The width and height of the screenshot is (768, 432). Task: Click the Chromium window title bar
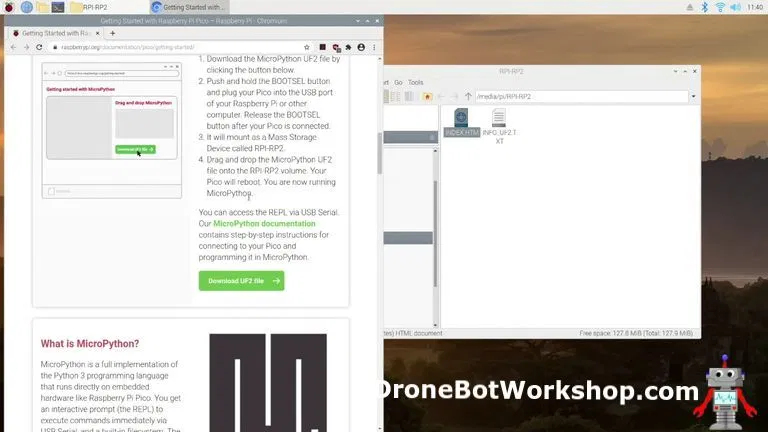[193, 21]
